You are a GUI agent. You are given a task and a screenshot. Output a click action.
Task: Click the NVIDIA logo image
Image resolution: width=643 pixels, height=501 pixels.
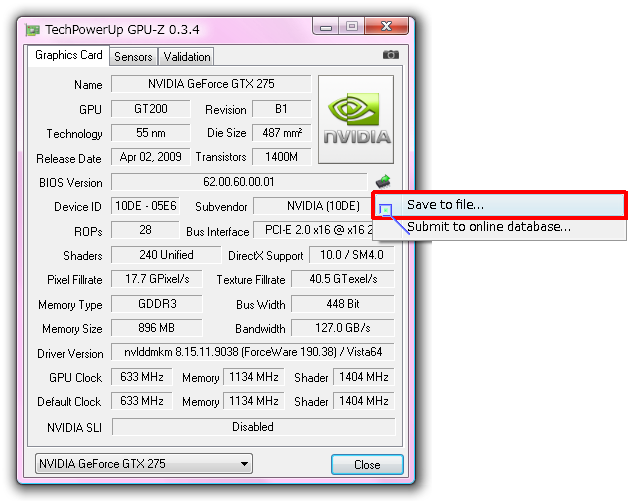coord(356,119)
